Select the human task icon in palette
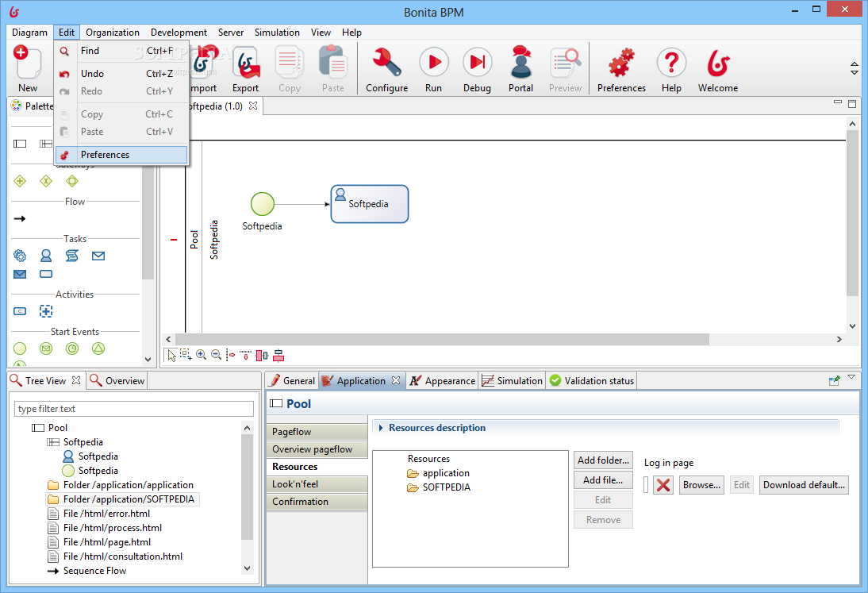The height and width of the screenshot is (593, 868). tap(46, 256)
